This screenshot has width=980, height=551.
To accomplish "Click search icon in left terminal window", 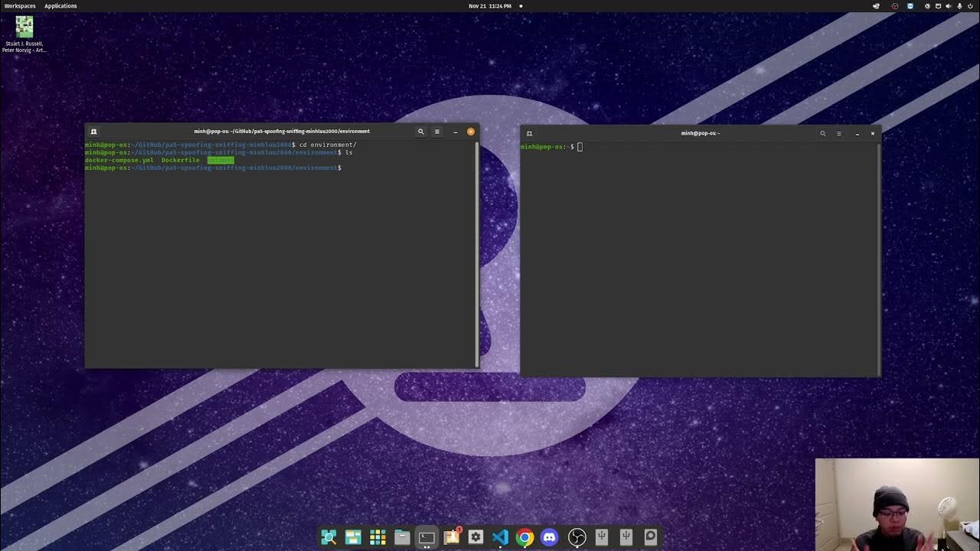I will (x=420, y=132).
